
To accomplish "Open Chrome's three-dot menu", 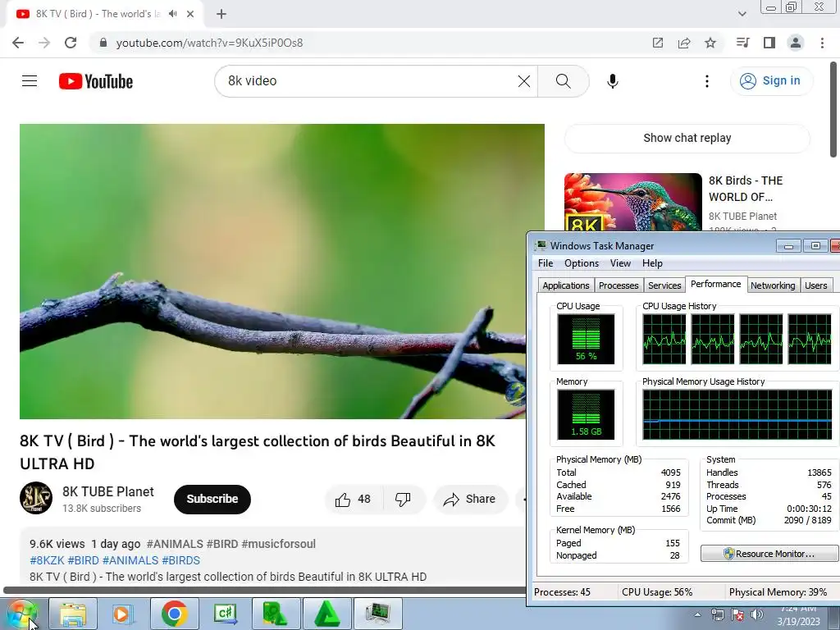I will (822, 43).
